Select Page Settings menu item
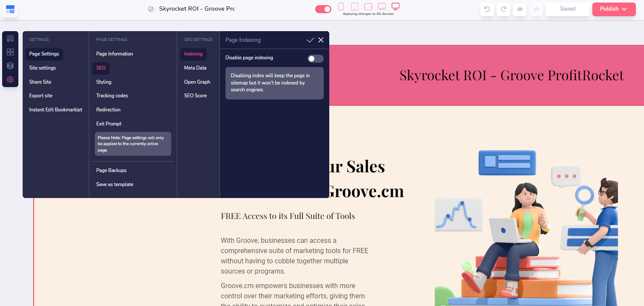This screenshot has height=306, width=644. click(44, 54)
